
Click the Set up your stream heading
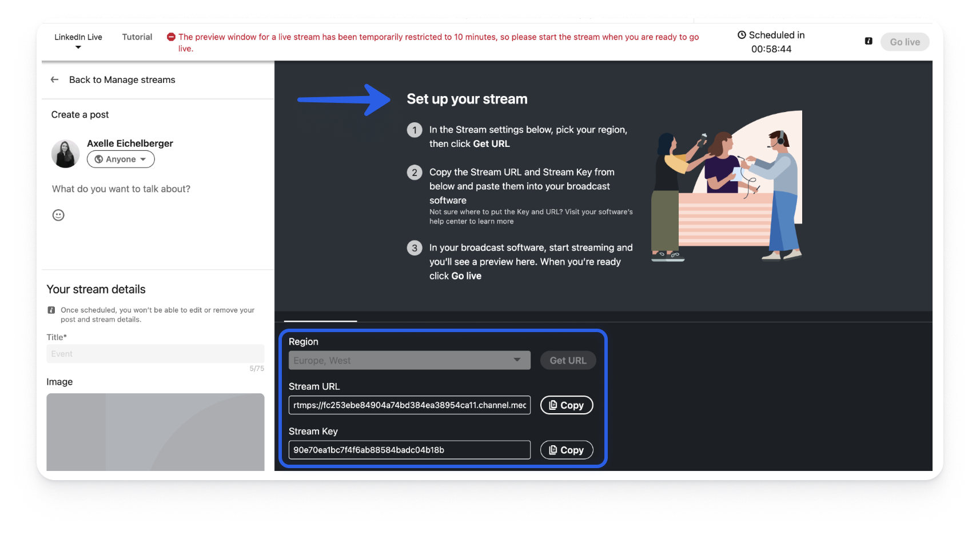(467, 99)
